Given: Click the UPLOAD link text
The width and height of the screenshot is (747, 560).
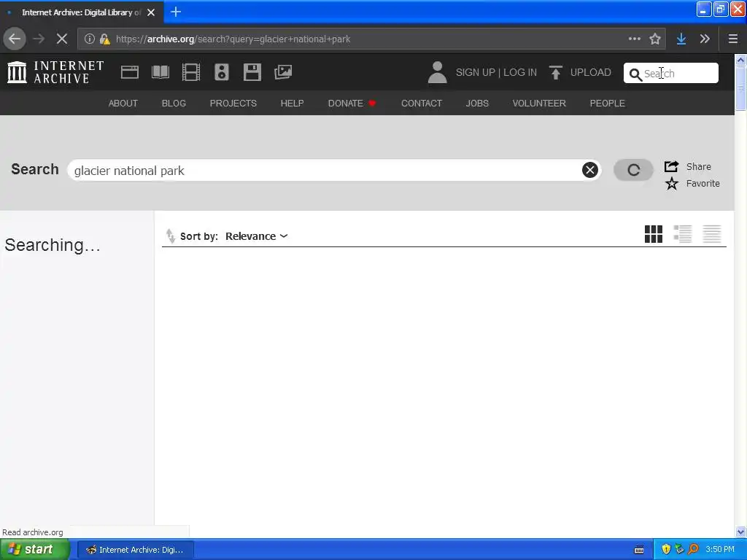Looking at the screenshot, I should 591,72.
